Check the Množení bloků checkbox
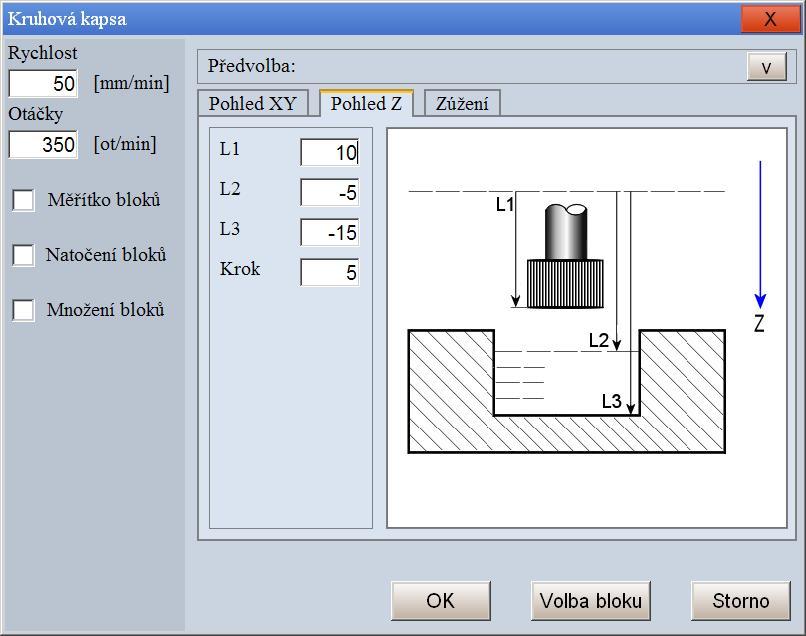 (x=24, y=310)
